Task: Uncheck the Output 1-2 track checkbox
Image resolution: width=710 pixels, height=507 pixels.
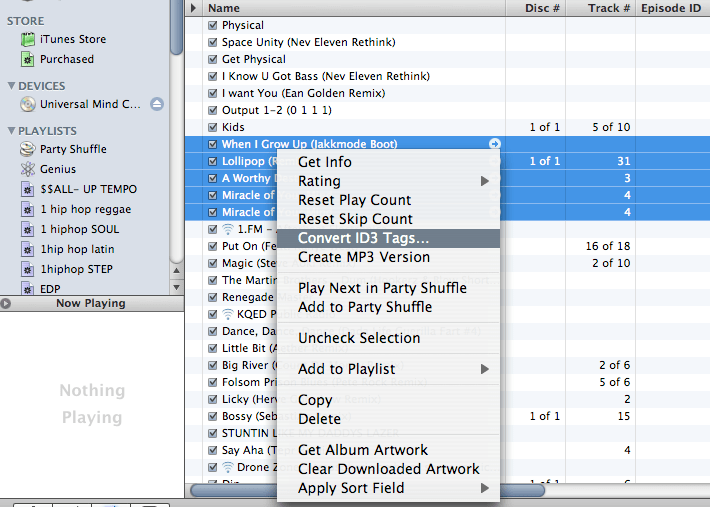Action: 212,110
